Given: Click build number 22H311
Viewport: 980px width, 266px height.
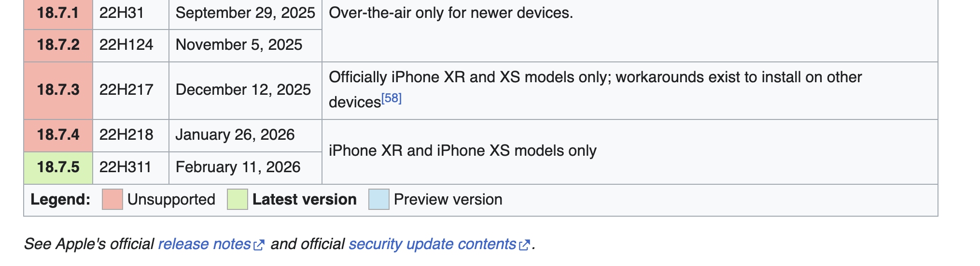Looking at the screenshot, I should click(x=126, y=167).
